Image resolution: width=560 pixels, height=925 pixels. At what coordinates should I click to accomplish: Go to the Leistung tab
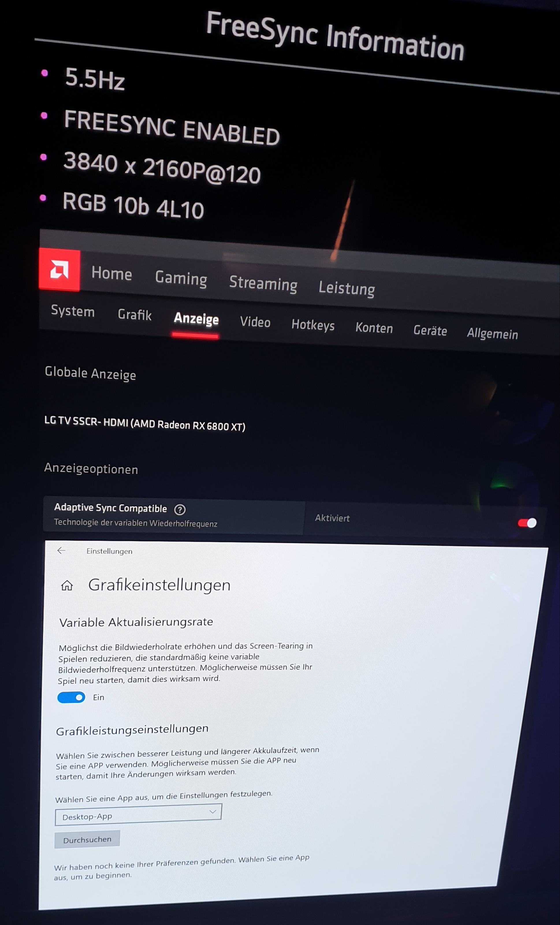click(x=346, y=288)
